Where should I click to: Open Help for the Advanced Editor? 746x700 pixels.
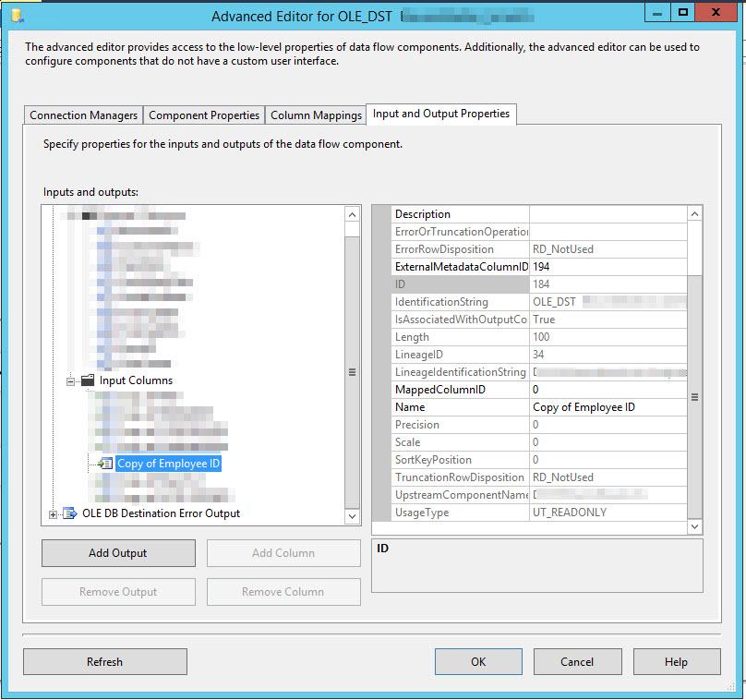[x=677, y=662]
